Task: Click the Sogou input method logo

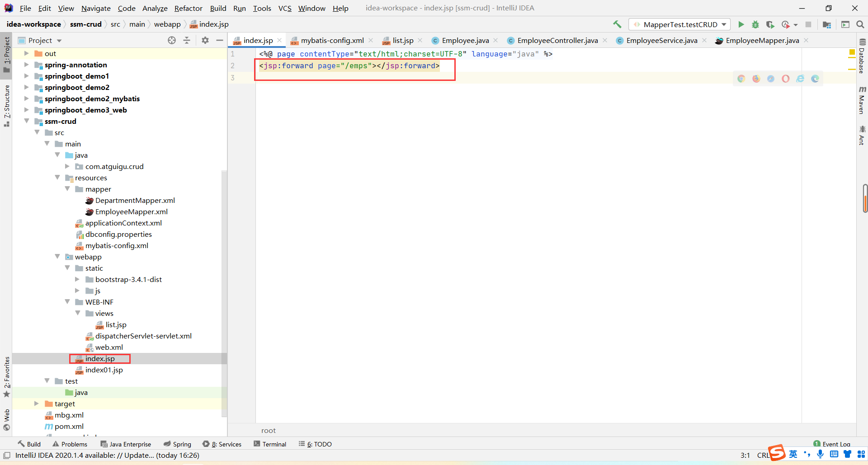Action: click(x=777, y=452)
